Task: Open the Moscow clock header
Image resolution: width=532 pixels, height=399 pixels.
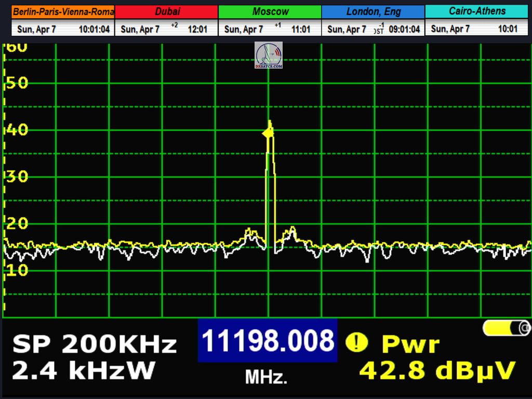Action: click(270, 11)
